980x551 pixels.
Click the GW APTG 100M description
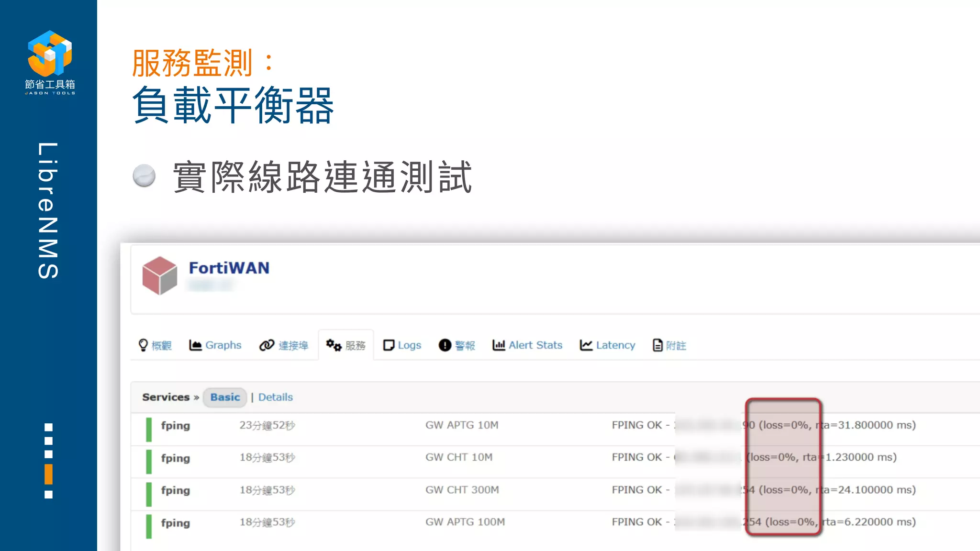coord(465,522)
